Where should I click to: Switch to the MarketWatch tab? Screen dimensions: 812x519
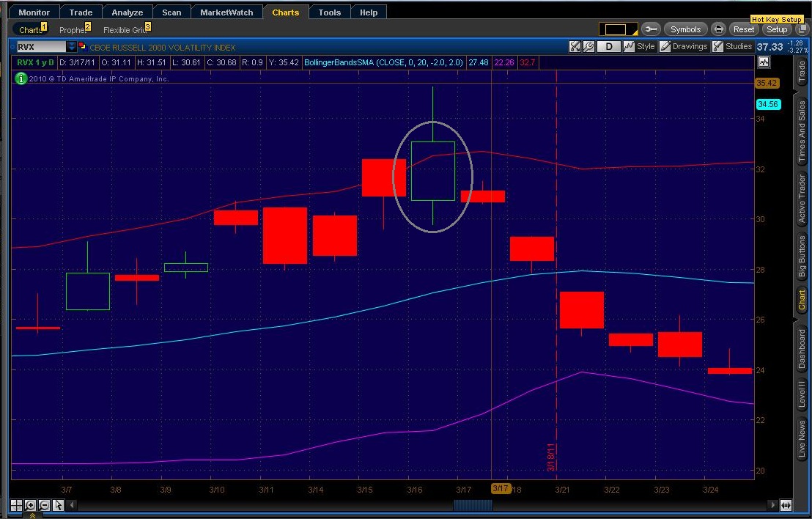(x=226, y=12)
